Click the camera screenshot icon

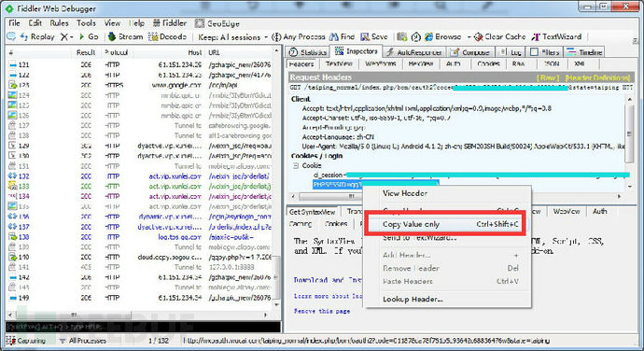[x=401, y=36]
